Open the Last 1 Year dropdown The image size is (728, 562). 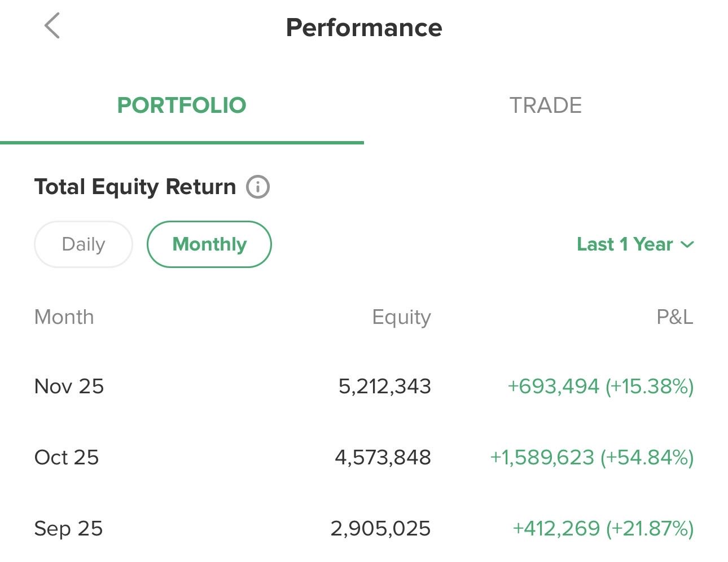point(625,244)
